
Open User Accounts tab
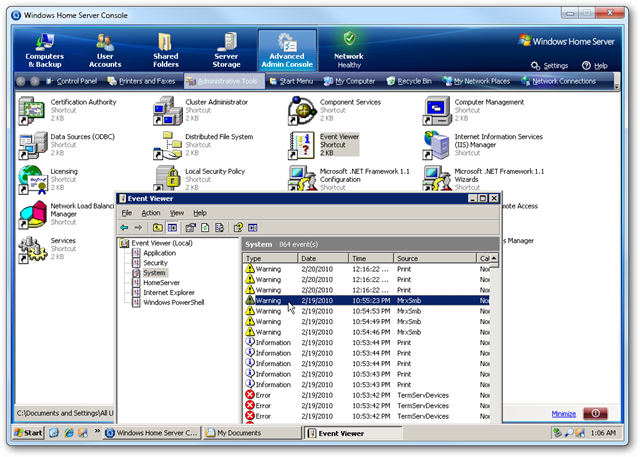(105, 51)
